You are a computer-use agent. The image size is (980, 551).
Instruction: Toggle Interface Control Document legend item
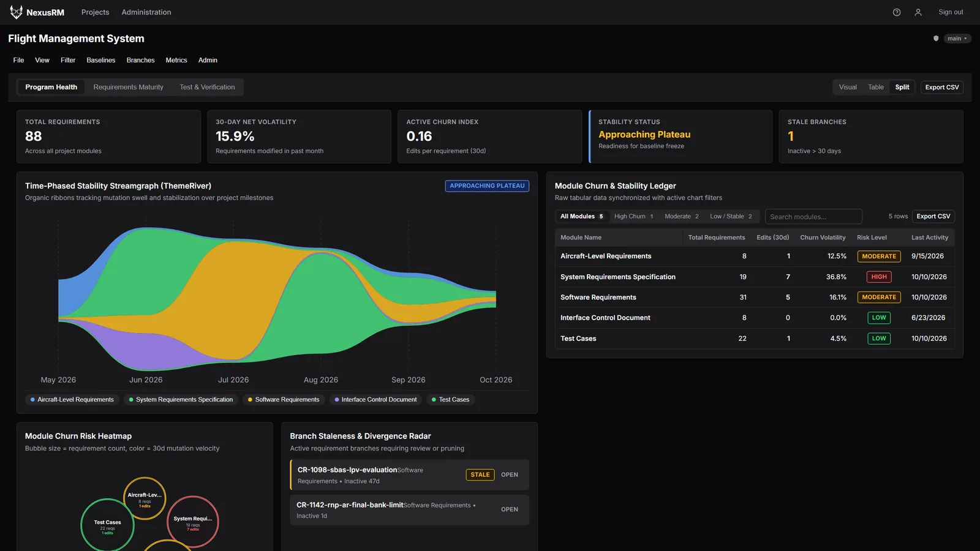tap(375, 400)
